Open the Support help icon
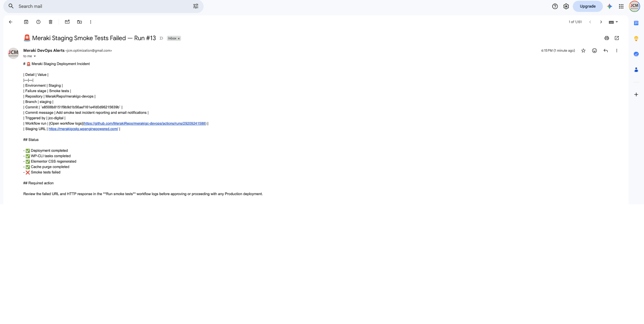644x324 pixels. [x=555, y=6]
